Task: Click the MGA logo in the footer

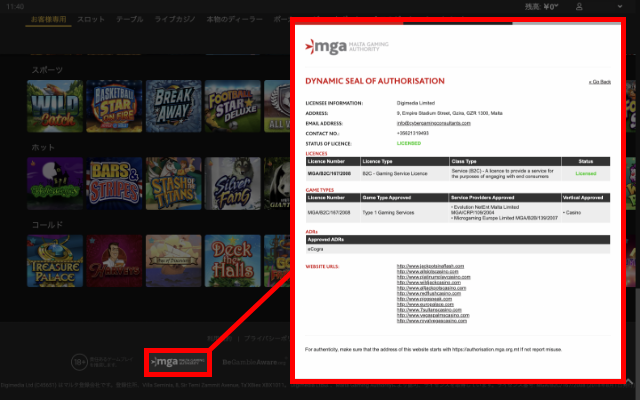Action: point(178,361)
